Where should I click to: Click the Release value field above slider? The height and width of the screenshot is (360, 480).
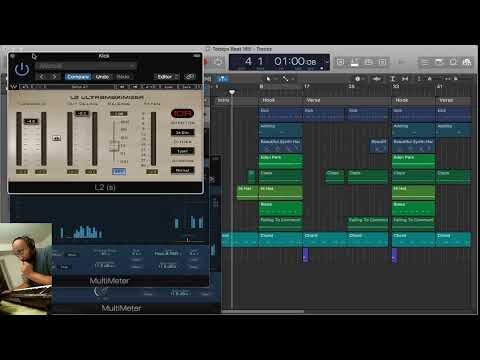click(x=119, y=114)
